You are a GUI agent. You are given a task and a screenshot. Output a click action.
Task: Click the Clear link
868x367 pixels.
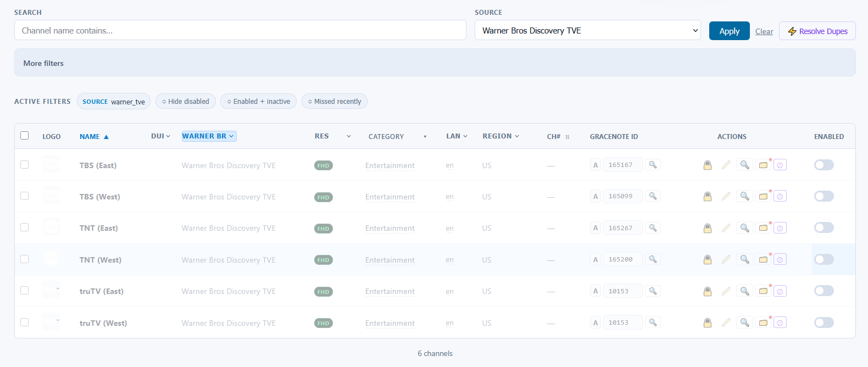(764, 31)
